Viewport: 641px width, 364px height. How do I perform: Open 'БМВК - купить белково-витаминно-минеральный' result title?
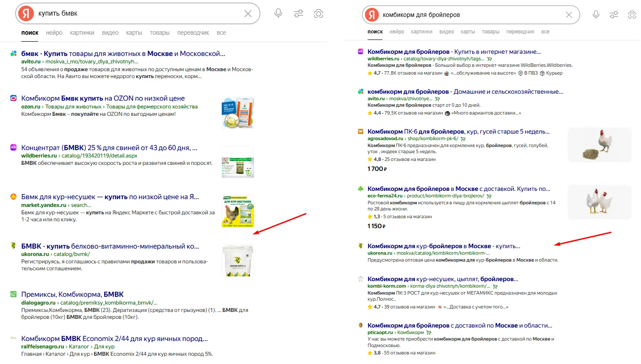click(110, 246)
